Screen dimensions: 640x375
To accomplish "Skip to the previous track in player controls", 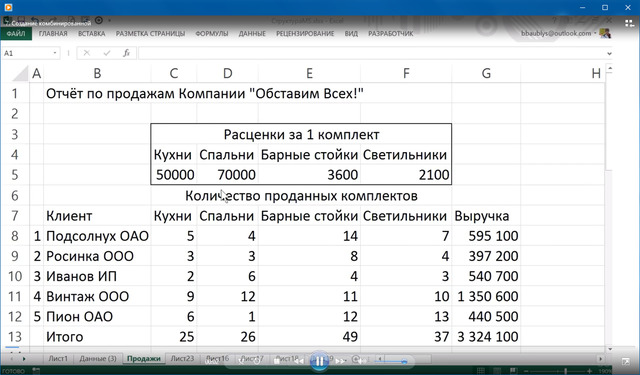I will click(x=299, y=361).
